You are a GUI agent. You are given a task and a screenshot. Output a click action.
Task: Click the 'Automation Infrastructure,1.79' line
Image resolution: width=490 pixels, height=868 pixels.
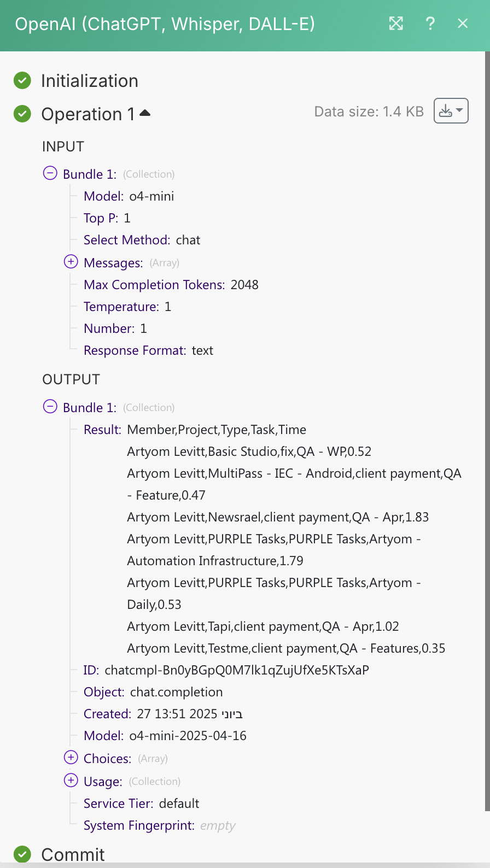[x=274, y=550]
